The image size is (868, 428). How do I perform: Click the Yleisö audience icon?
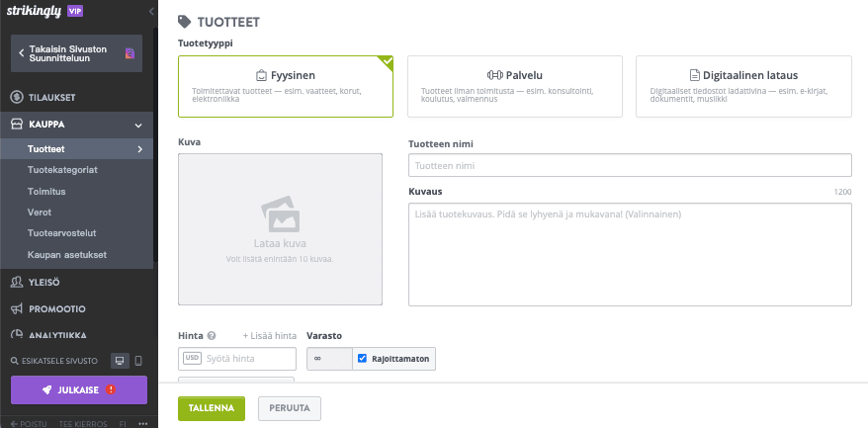(x=17, y=282)
